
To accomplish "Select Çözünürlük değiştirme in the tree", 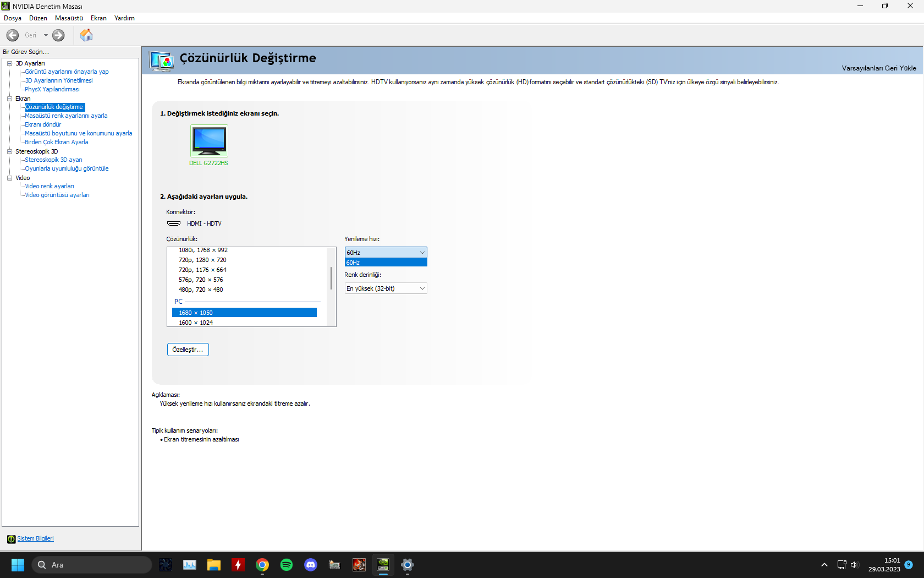I will [54, 107].
